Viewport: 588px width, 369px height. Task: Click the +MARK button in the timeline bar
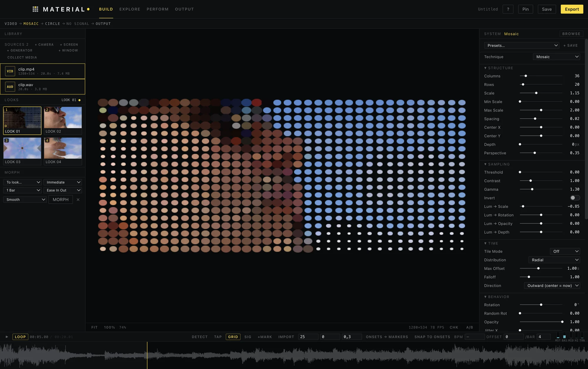(265, 337)
